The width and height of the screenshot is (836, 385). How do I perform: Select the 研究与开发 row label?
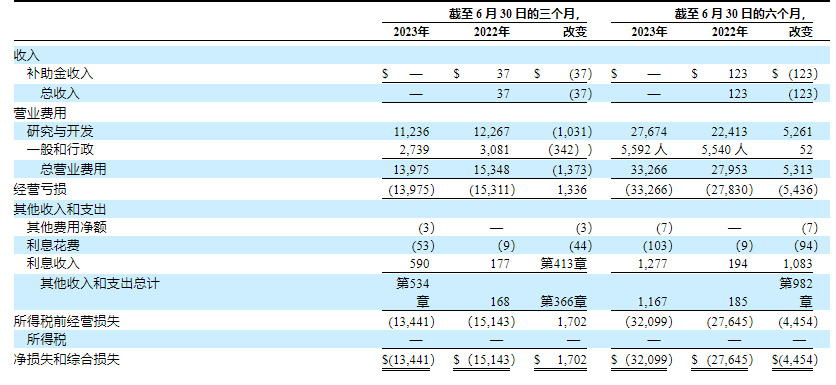coord(60,131)
